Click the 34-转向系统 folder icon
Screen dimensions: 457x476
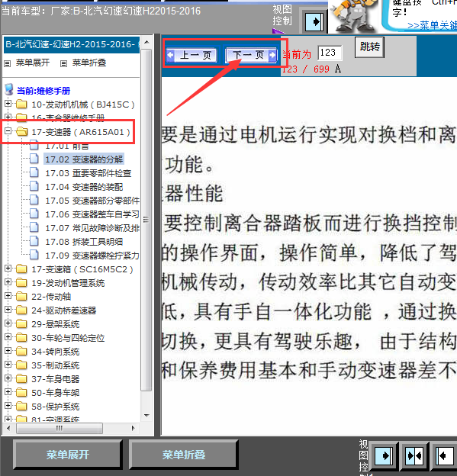click(21, 351)
